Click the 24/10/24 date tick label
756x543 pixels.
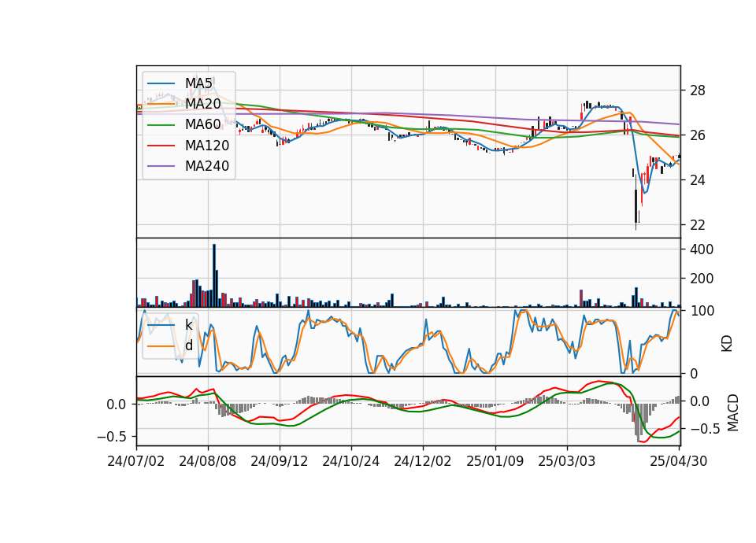351,461
